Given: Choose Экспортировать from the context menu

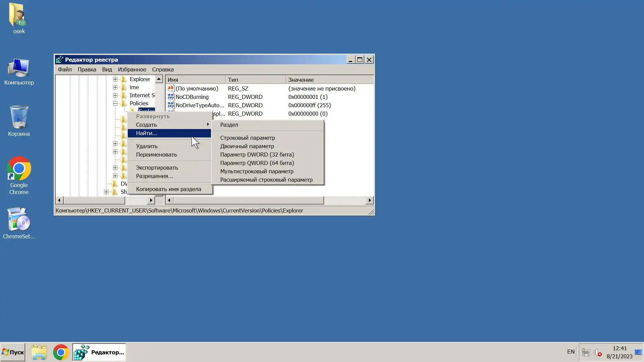Looking at the screenshot, I should click(157, 168).
